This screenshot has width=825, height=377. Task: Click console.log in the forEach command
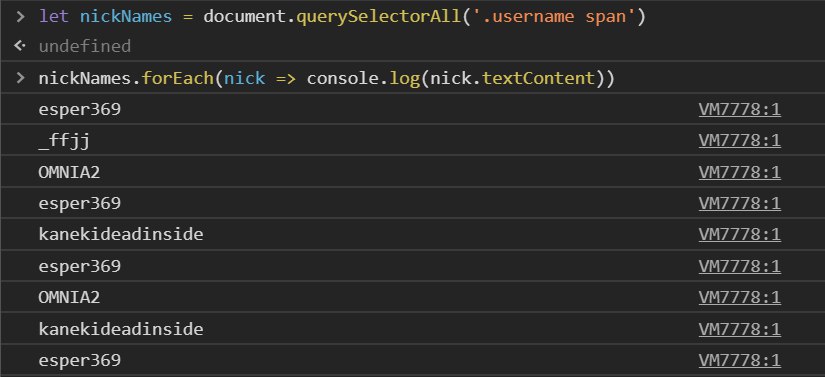click(x=363, y=79)
